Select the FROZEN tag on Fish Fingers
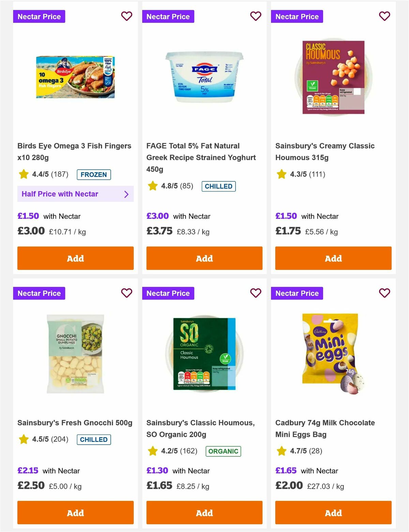Screen dimensions: 409x532 (94, 174)
